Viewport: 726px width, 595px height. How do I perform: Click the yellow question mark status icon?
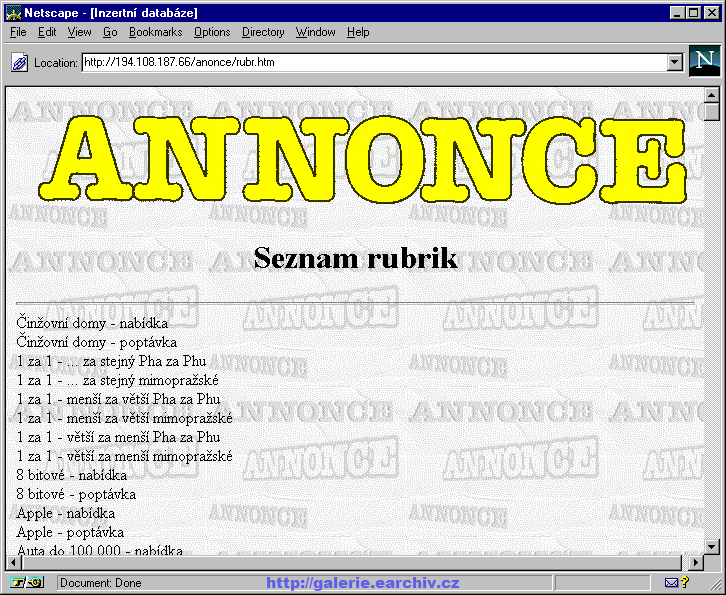pos(685,582)
